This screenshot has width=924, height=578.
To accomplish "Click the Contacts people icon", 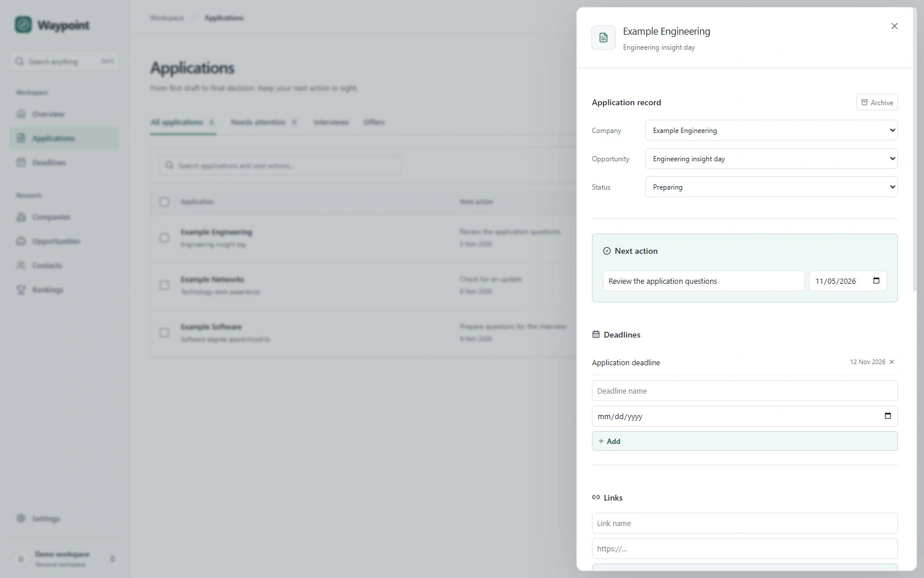I will [x=21, y=265].
